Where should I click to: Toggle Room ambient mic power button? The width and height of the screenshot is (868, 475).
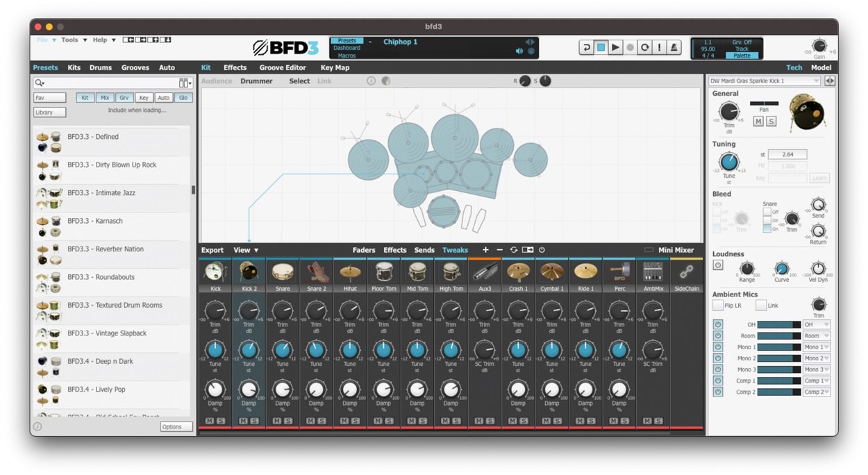718,335
